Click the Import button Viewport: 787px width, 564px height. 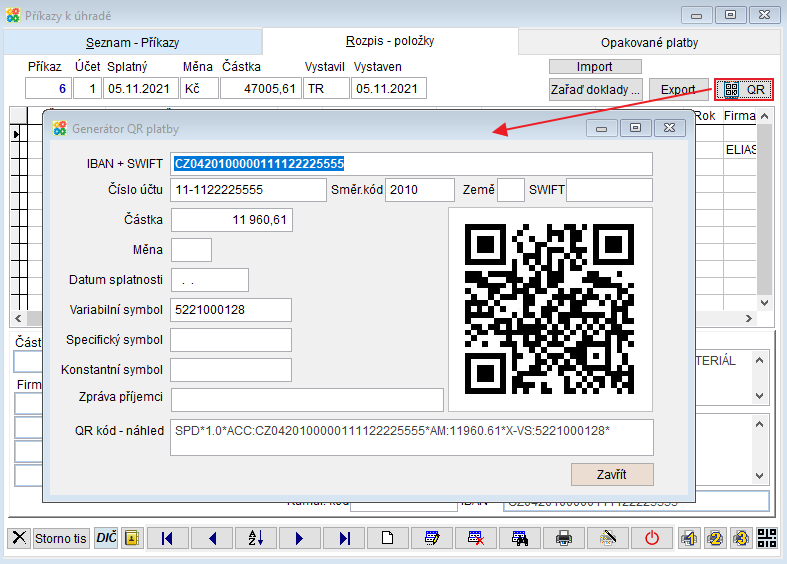pos(595,67)
